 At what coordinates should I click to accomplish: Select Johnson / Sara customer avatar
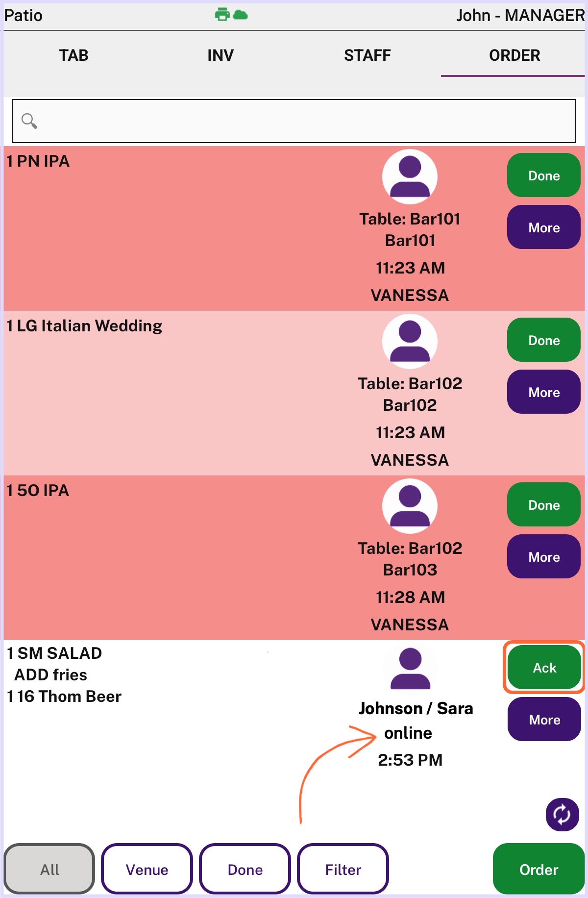411,669
